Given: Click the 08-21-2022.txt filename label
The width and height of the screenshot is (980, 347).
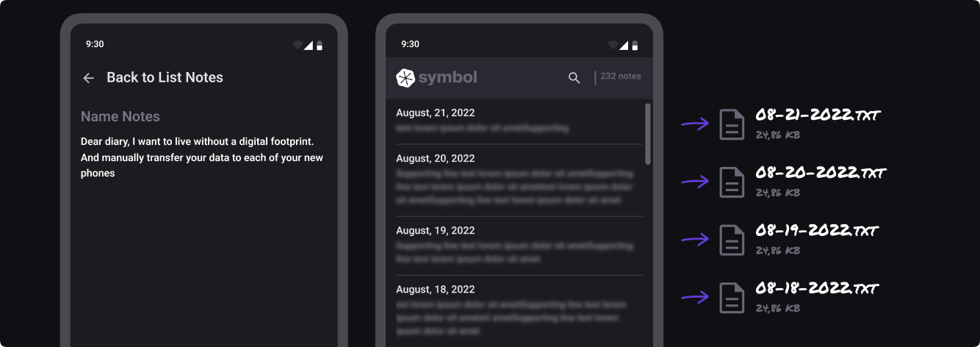Looking at the screenshot, I should click(818, 115).
